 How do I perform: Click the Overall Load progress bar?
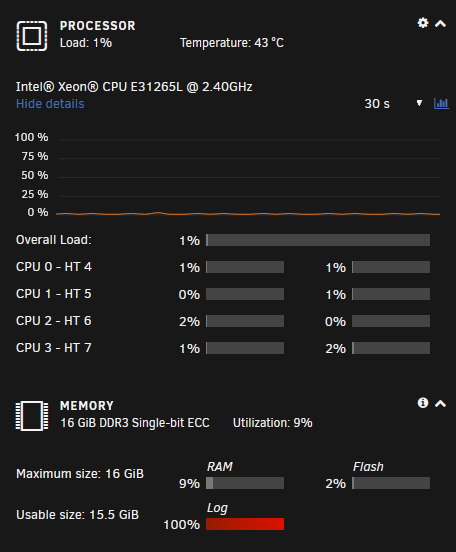(x=318, y=240)
